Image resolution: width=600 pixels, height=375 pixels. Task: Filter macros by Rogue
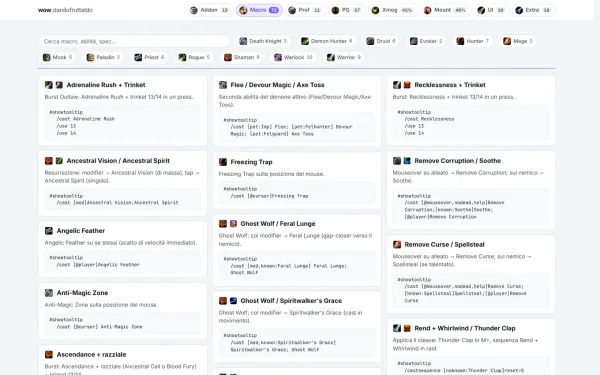[194, 57]
